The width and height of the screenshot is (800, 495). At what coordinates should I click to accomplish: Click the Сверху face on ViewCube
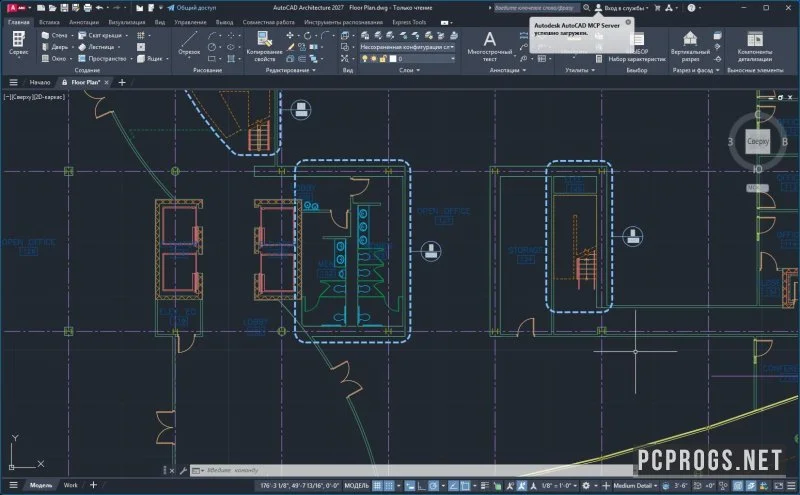pos(758,141)
